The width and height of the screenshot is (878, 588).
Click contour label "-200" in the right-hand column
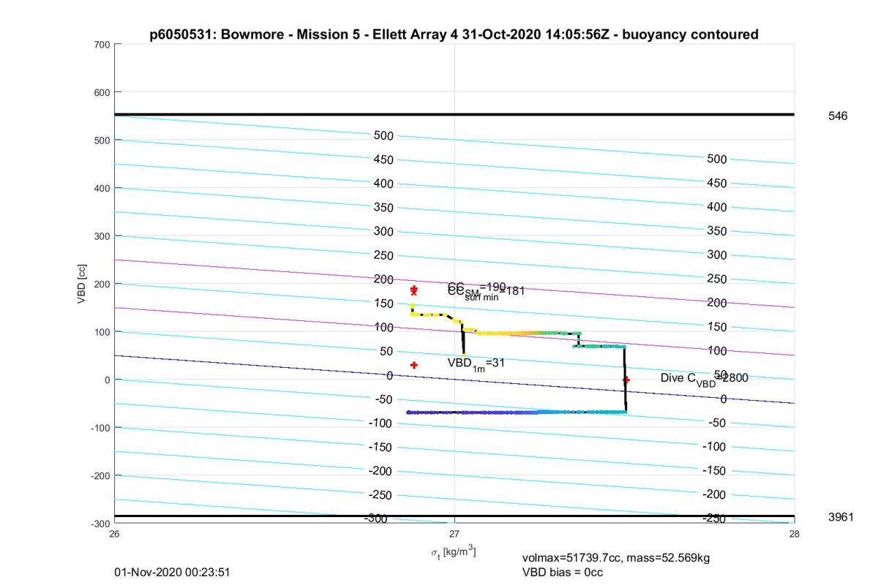714,494
